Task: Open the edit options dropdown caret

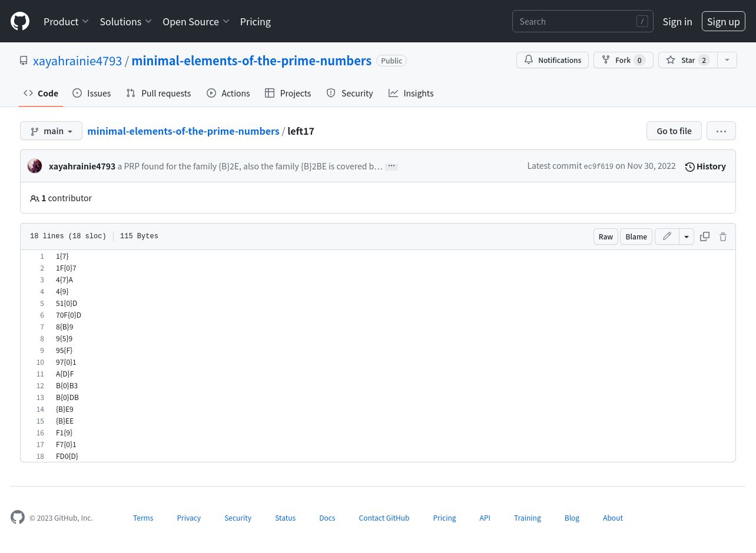Action: (x=687, y=236)
